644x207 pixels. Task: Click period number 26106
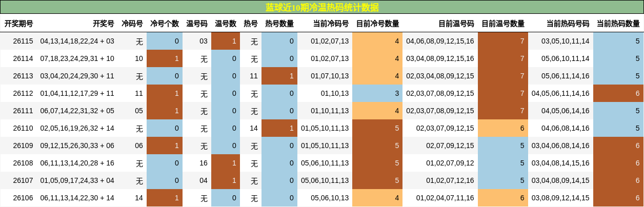point(23,198)
